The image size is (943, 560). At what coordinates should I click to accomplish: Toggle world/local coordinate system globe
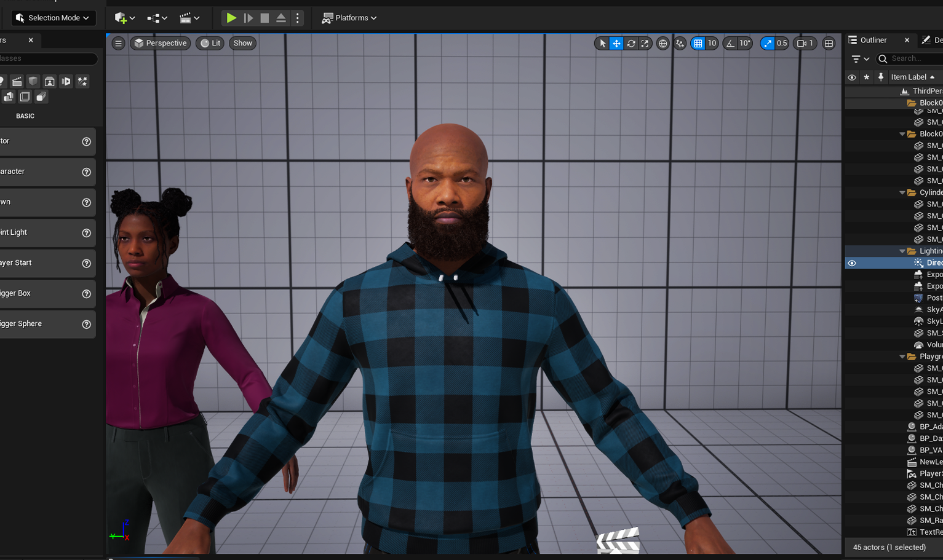pos(662,43)
